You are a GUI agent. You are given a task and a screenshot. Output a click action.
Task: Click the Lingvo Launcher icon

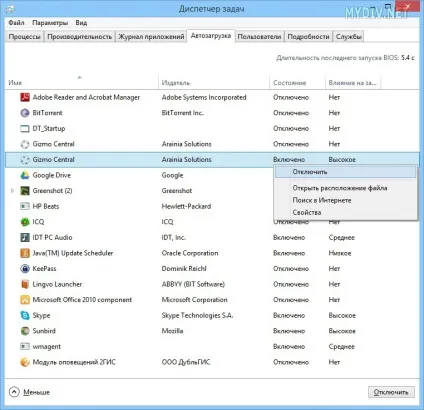coord(25,284)
